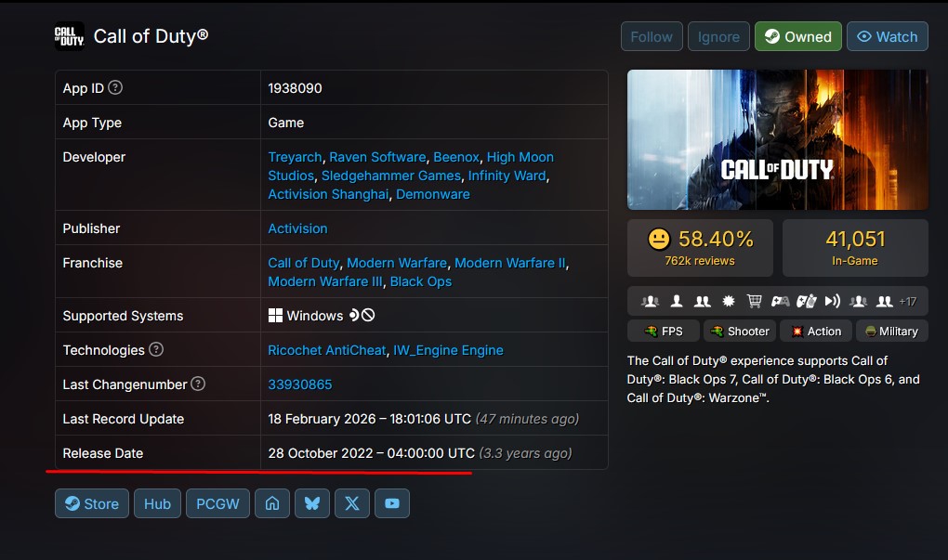948x560 pixels.
Task: Expand the +17 more categories indicator
Action: tap(907, 302)
